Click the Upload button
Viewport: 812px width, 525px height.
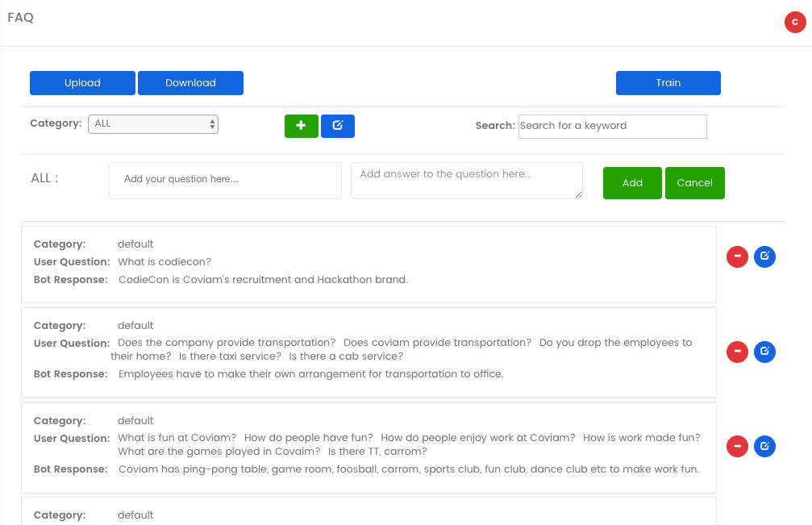(82, 83)
